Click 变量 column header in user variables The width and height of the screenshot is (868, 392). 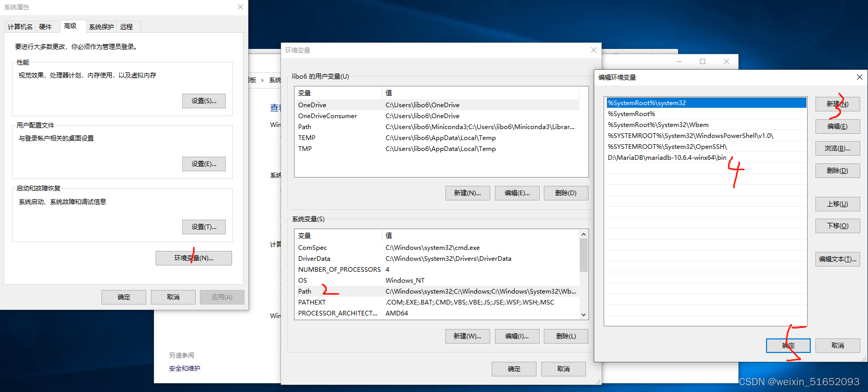click(x=338, y=93)
